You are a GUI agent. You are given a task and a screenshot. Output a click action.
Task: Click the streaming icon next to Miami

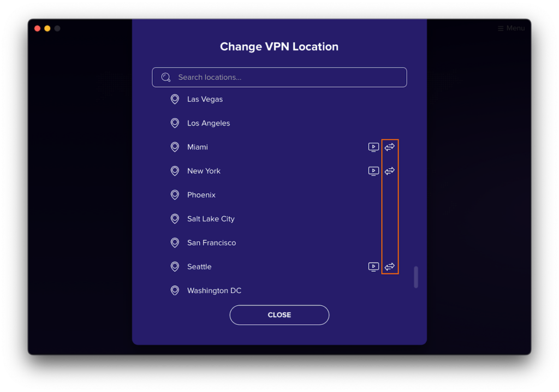[x=373, y=147]
